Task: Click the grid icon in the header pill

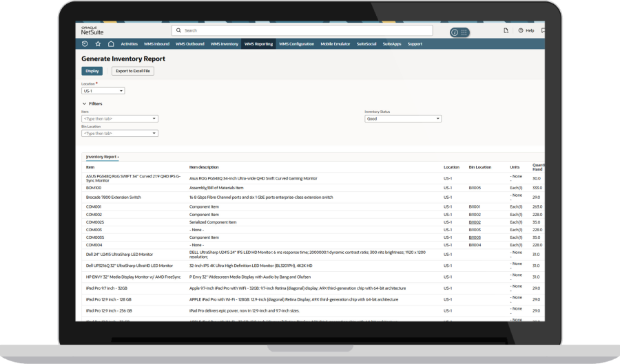Action: coord(464,32)
